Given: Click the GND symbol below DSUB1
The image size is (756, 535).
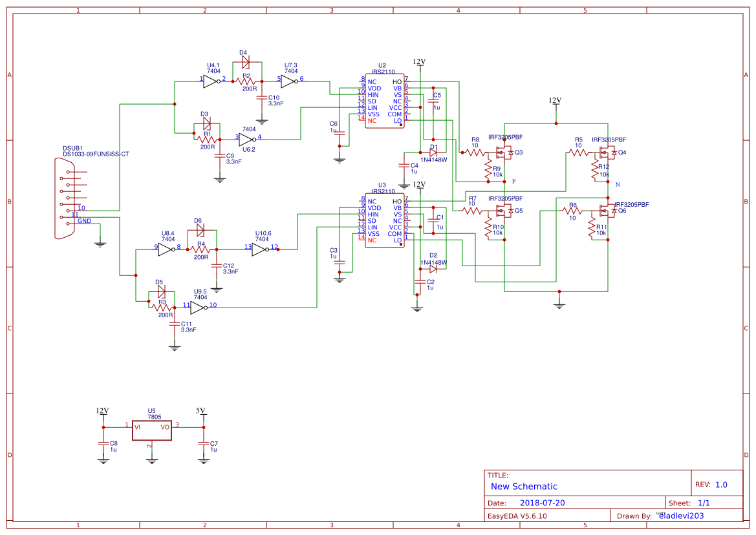Looking at the screenshot, I should pyautogui.click(x=99, y=244).
